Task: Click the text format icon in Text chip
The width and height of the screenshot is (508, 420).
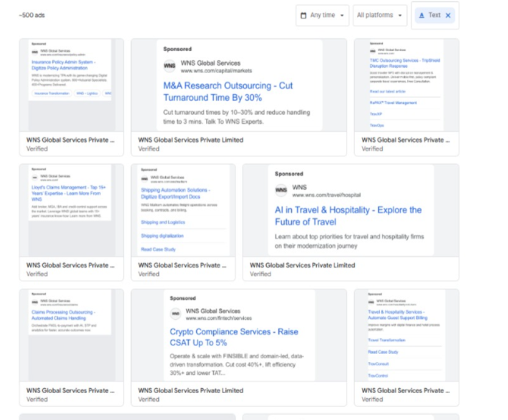Action: [422, 15]
